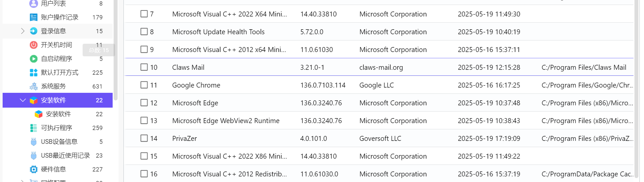The width and height of the screenshot is (644, 182).
Task: Click the 账户操作记录 list icon
Action: pos(33,17)
